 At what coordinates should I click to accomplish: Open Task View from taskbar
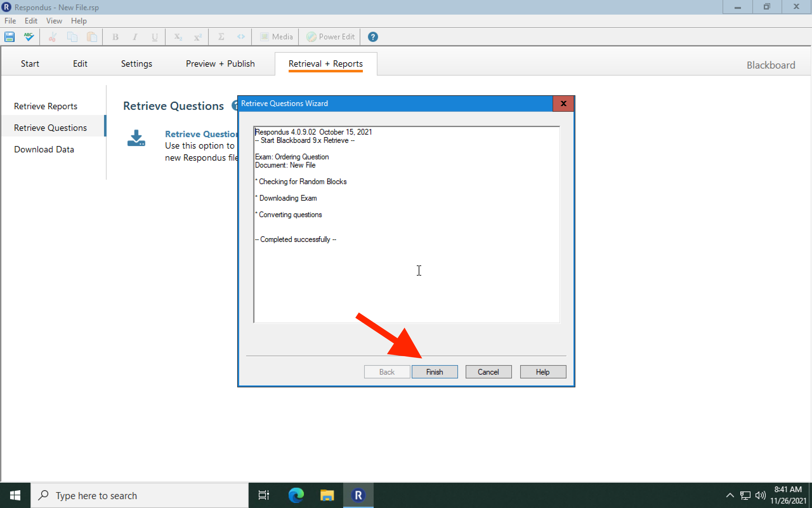(x=264, y=495)
